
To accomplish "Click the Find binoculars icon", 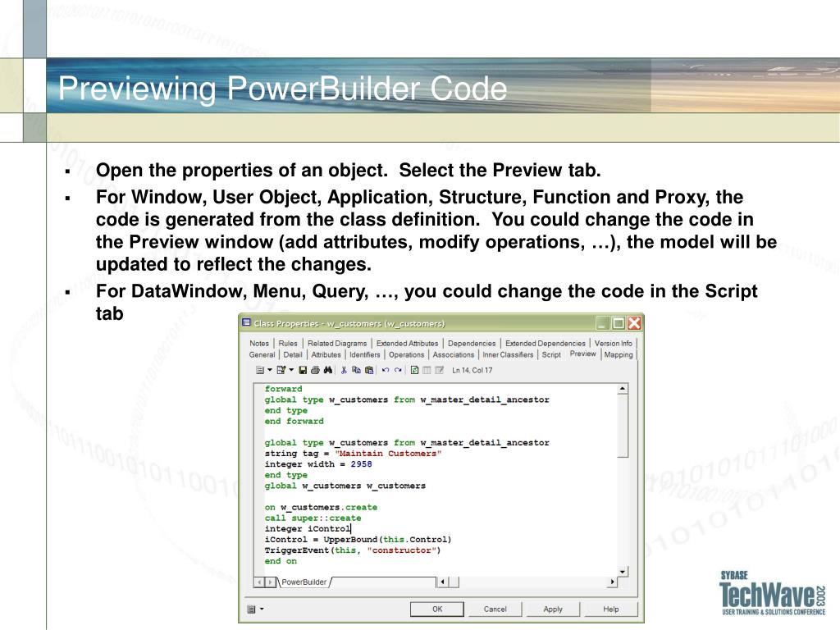I will tap(328, 370).
